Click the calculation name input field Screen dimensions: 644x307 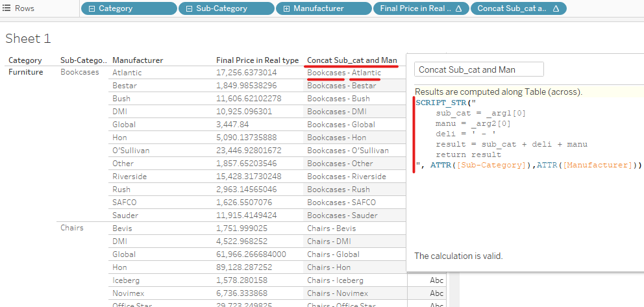coord(478,69)
